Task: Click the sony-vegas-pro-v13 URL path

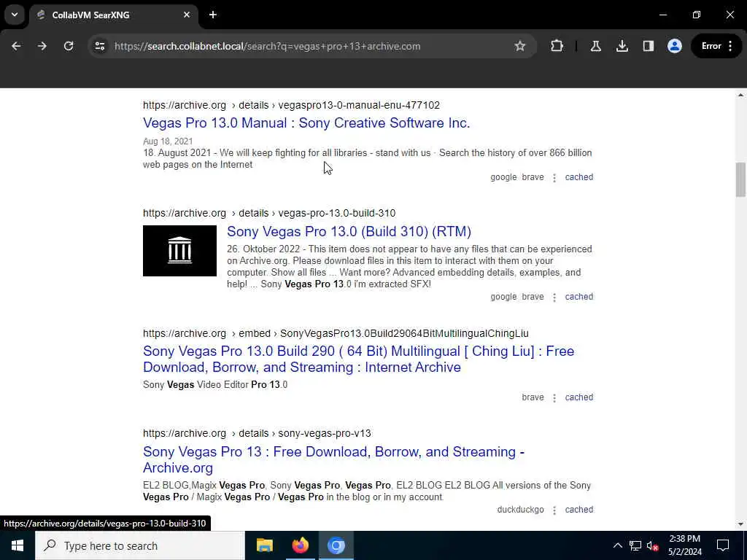Action: [x=325, y=433]
